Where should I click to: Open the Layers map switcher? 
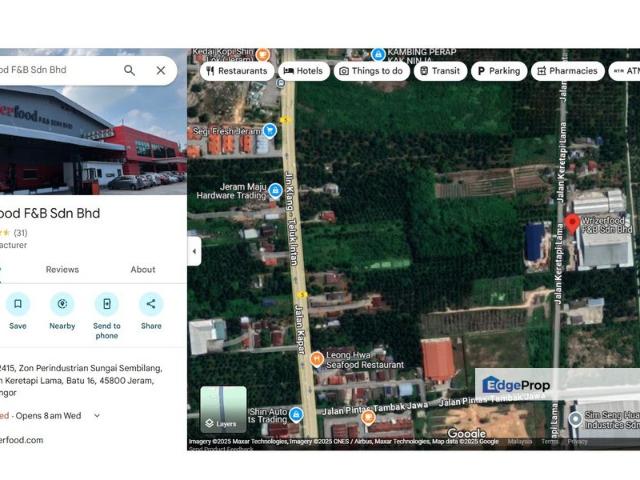tap(223, 409)
